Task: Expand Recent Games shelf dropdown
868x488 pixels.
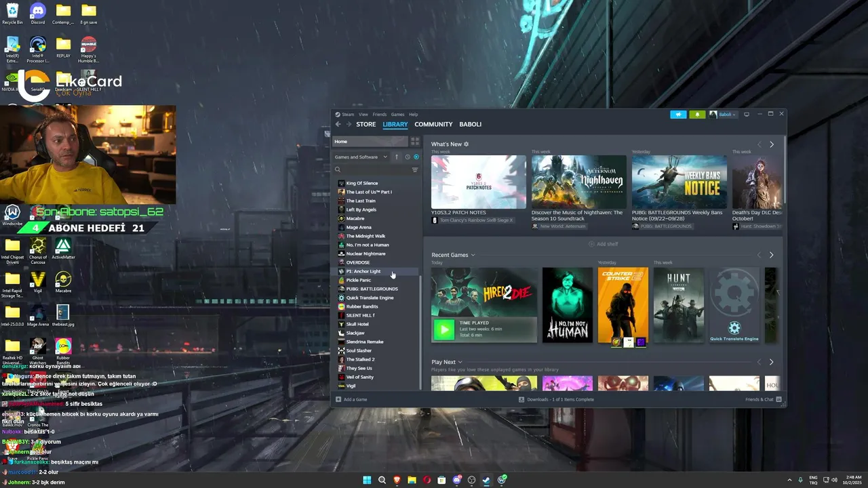Action: (473, 255)
